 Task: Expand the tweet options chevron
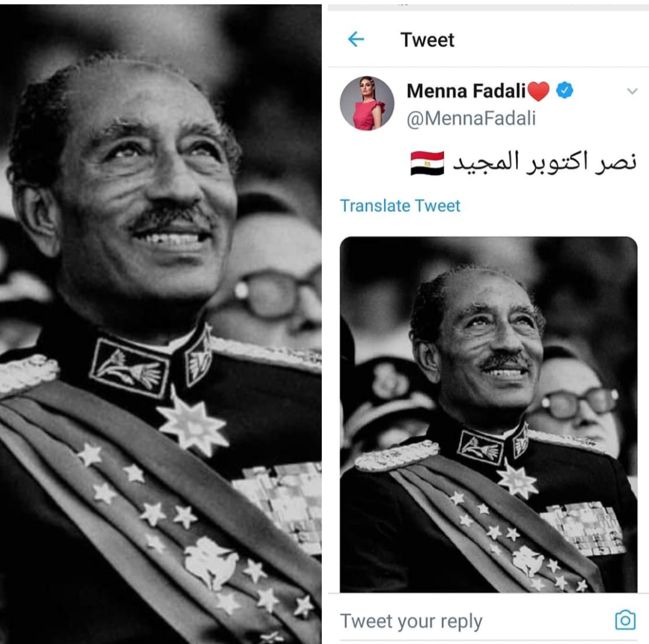[632, 91]
